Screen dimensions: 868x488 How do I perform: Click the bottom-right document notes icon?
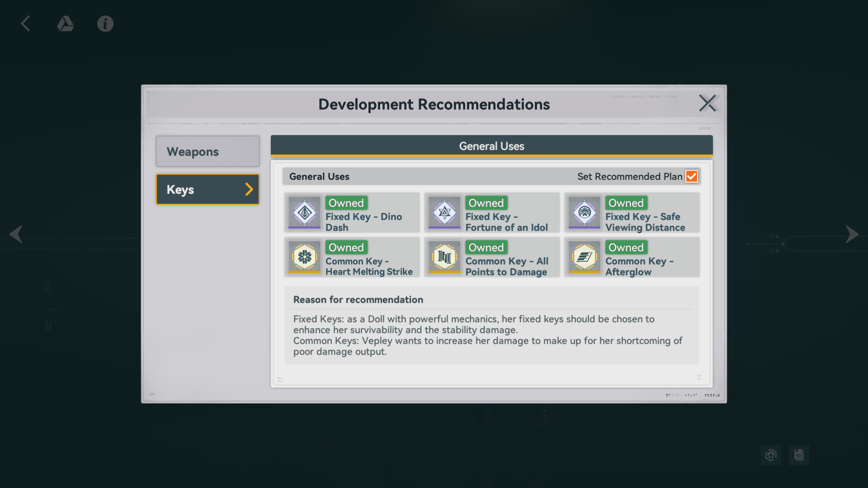click(799, 455)
